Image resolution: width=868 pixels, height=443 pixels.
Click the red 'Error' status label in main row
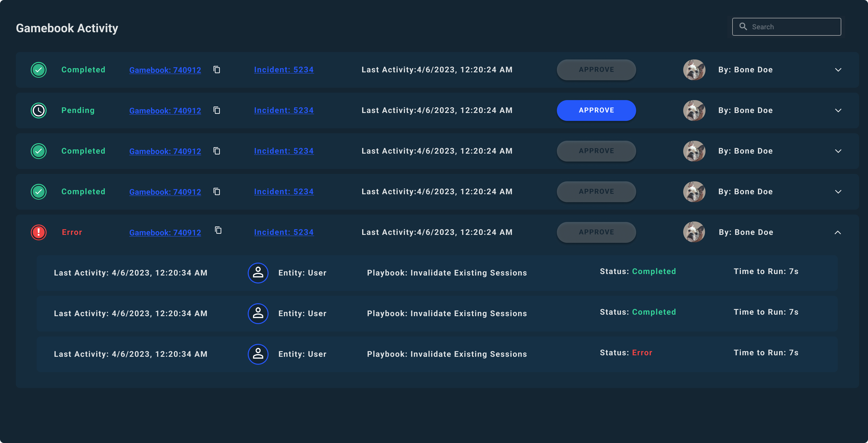[x=72, y=232]
